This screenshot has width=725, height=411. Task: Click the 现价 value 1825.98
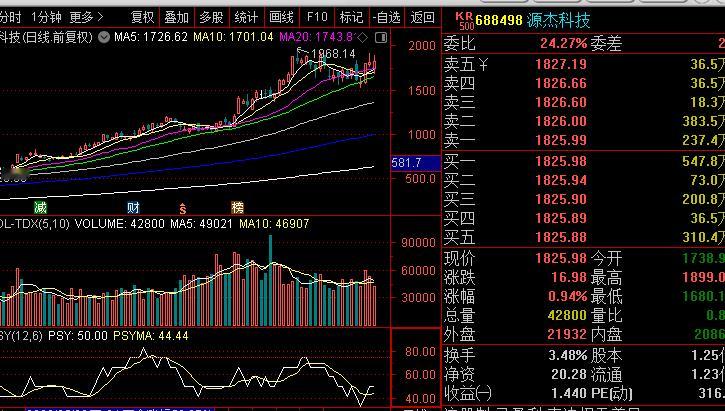click(x=561, y=258)
